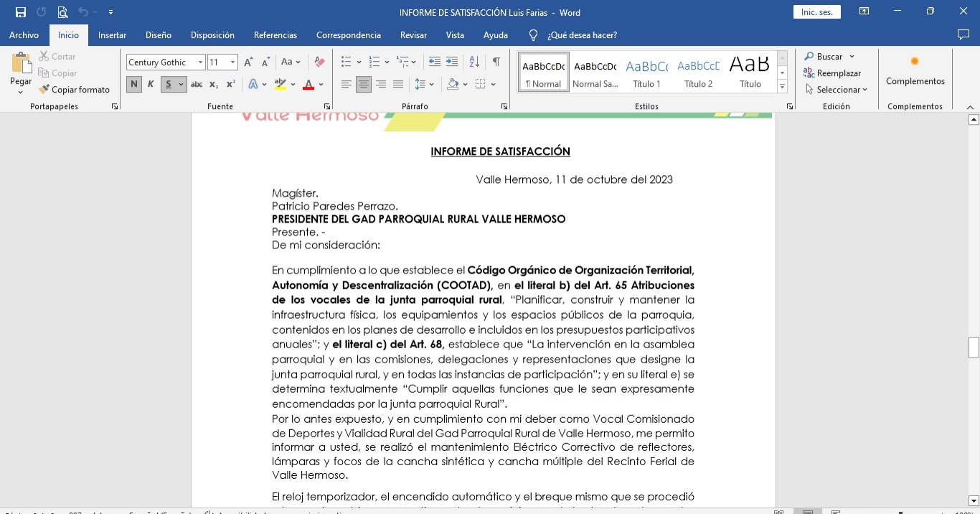Screen dimensions: 980x514
Task: Show paragraph marks with the pilcrow icon
Action: click(496, 62)
